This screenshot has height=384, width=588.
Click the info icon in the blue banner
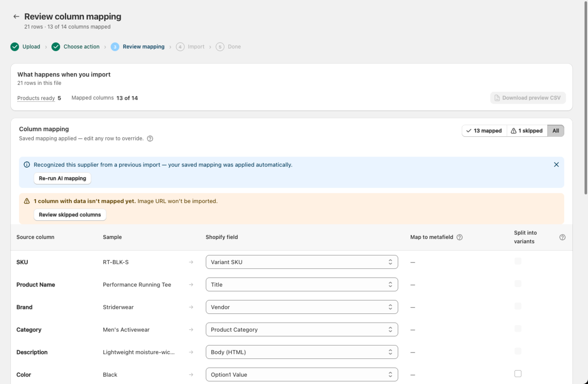pos(27,165)
